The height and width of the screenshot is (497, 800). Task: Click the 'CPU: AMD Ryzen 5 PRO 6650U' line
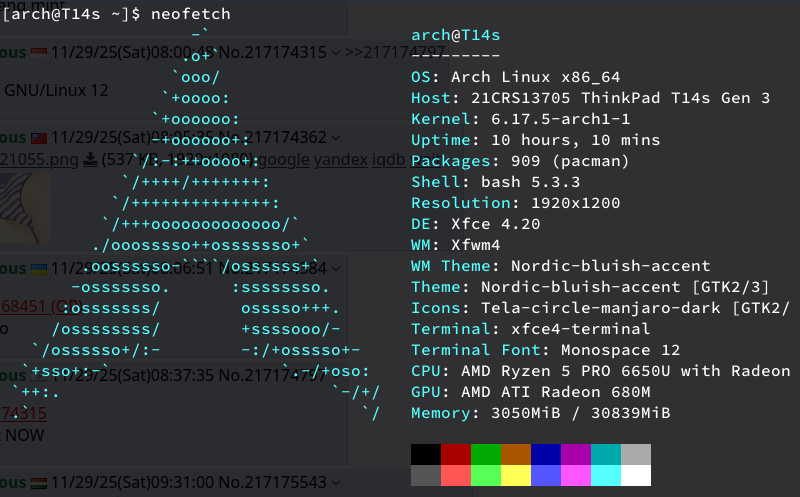(x=601, y=371)
